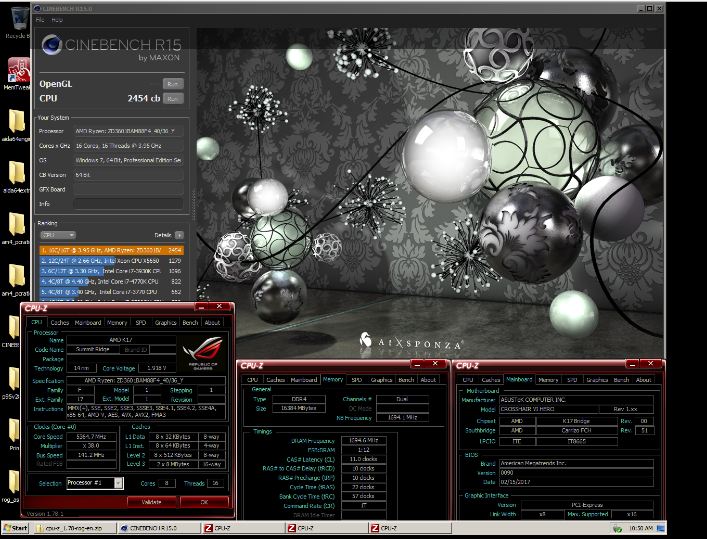
Task: Click the Cinebench title bar logo icon
Action: (37, 8)
